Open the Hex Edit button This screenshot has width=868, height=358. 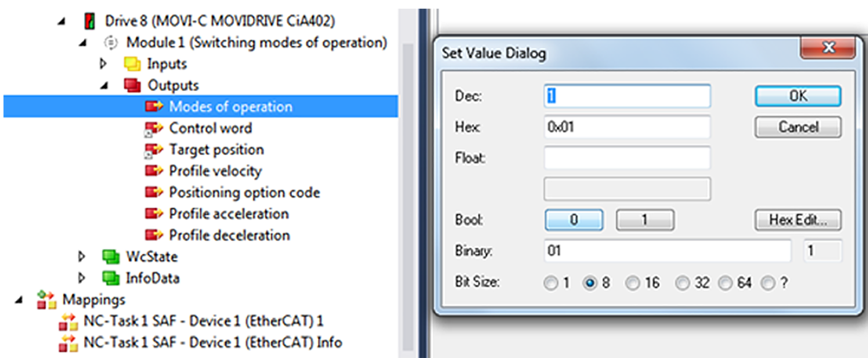(798, 220)
